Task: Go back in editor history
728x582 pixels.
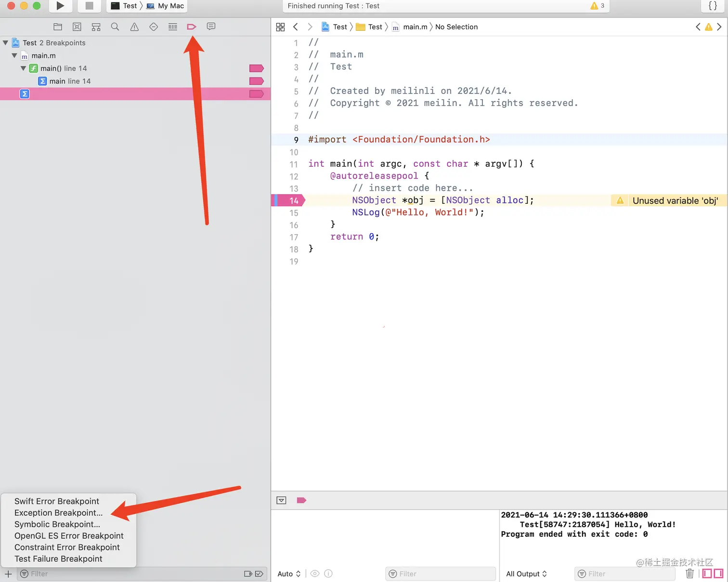Action: tap(296, 27)
